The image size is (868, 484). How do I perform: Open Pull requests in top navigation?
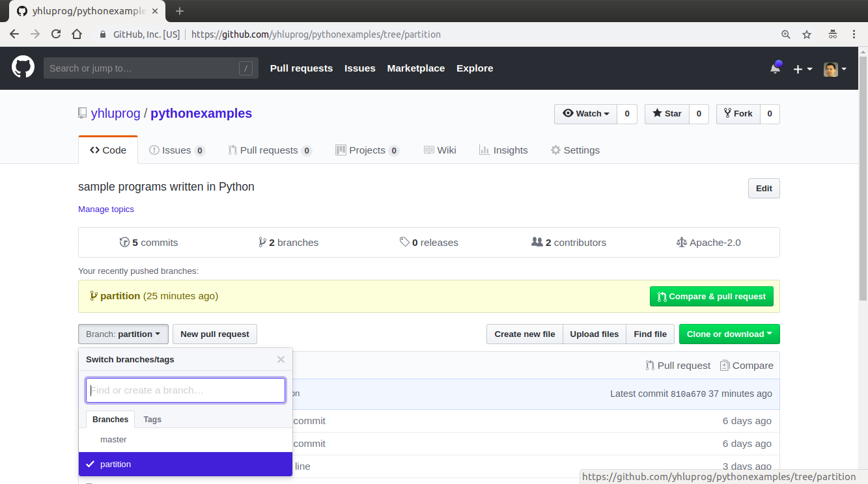point(301,68)
